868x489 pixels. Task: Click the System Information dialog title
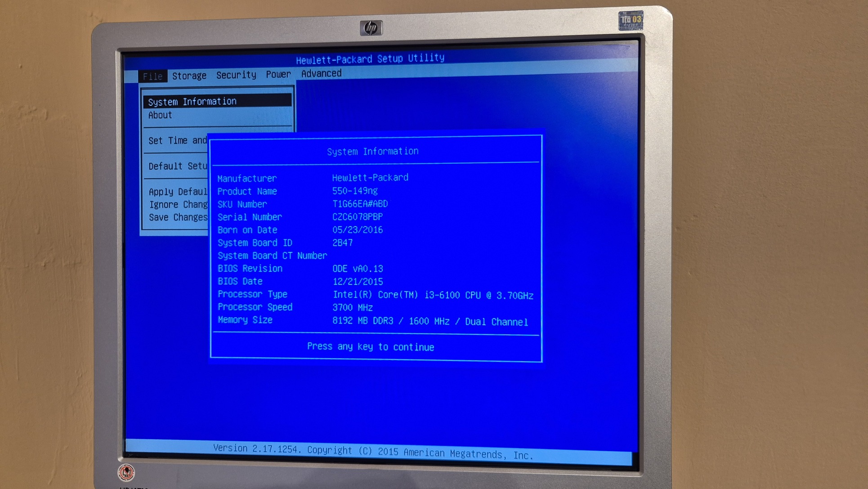[372, 152]
